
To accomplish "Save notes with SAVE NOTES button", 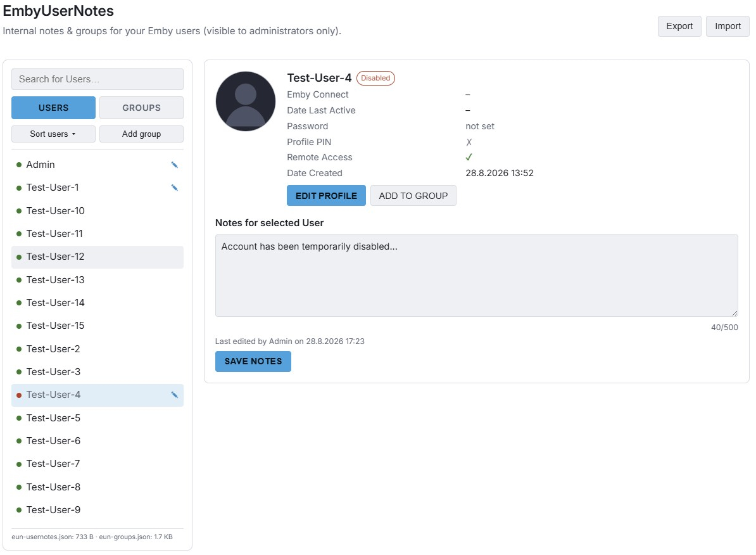I will tap(253, 362).
